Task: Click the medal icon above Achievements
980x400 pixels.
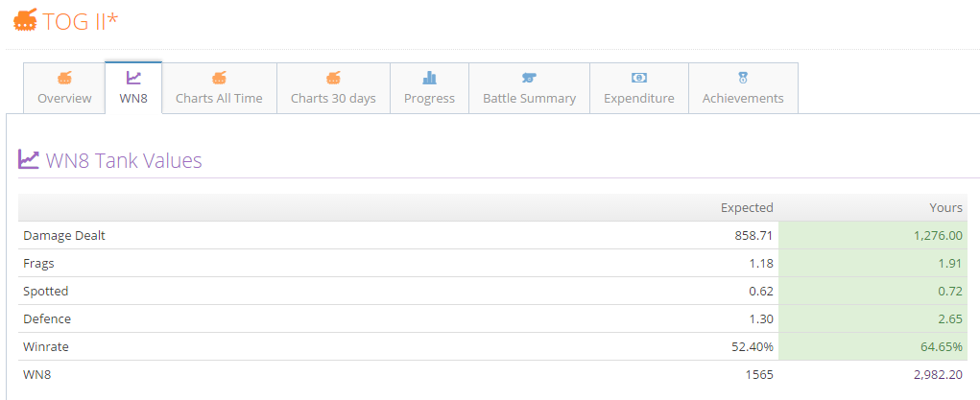Action: 743,78
